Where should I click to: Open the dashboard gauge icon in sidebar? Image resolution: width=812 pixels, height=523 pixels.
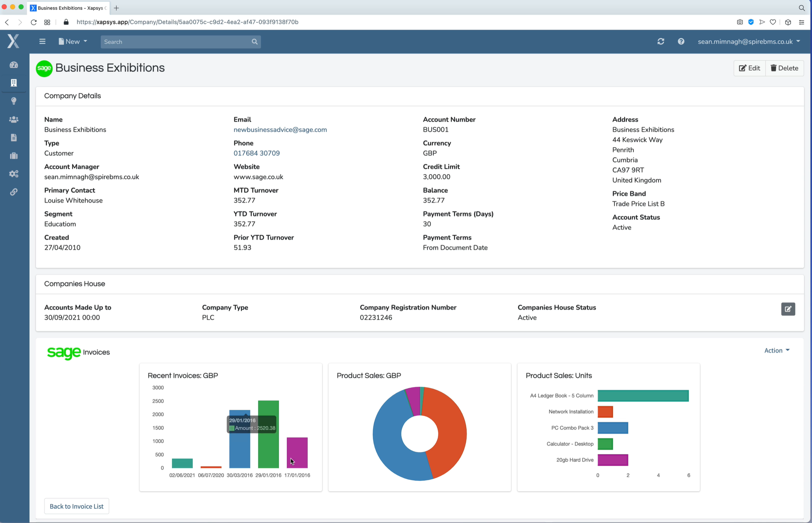click(14, 65)
